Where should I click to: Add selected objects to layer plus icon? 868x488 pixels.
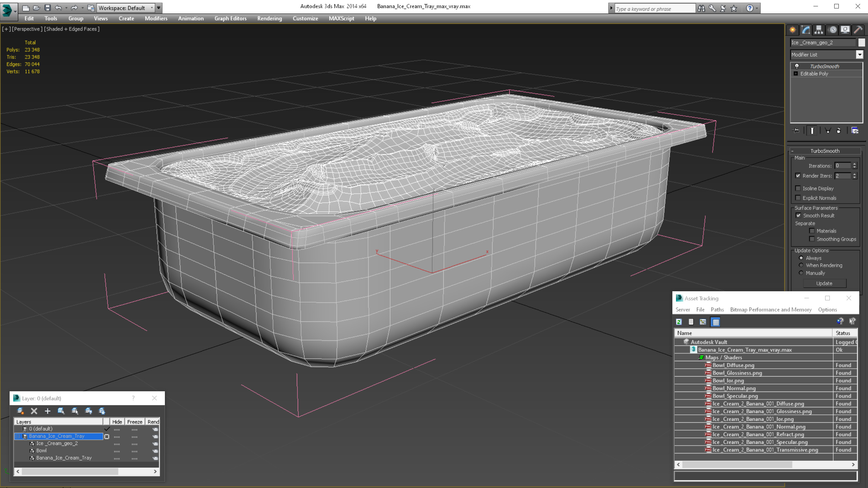48,411
